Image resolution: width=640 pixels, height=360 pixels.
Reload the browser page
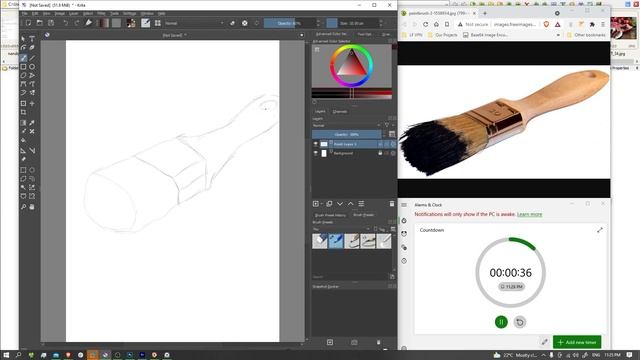(425, 24)
